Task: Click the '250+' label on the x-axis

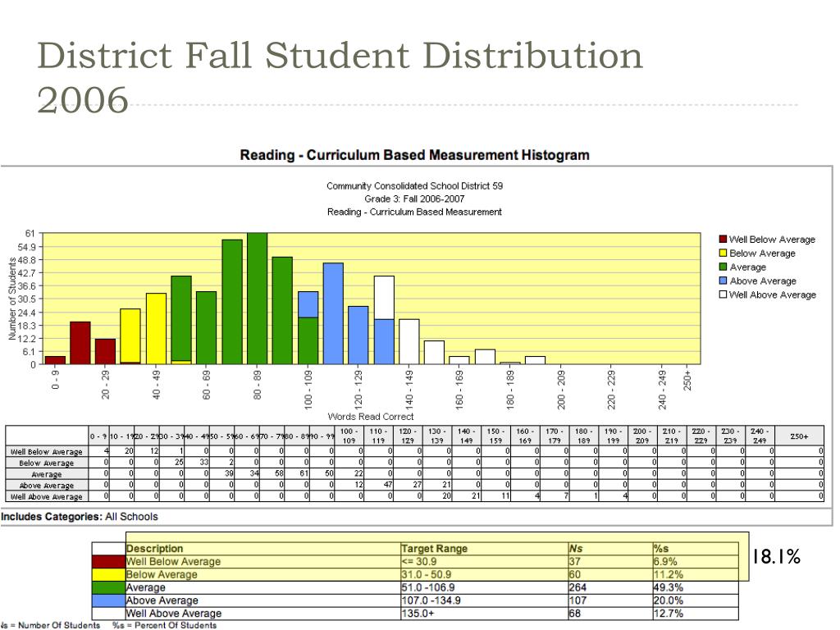Action: tap(687, 380)
